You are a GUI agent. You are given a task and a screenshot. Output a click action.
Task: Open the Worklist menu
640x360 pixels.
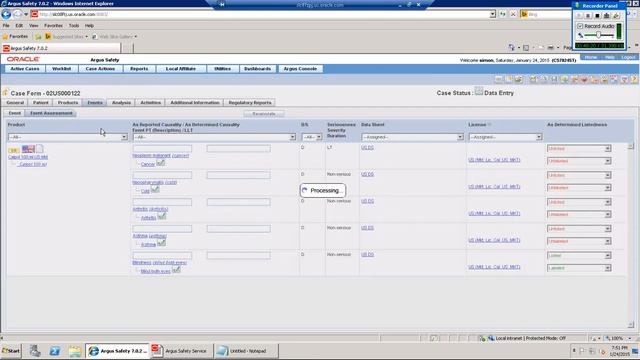(62, 69)
